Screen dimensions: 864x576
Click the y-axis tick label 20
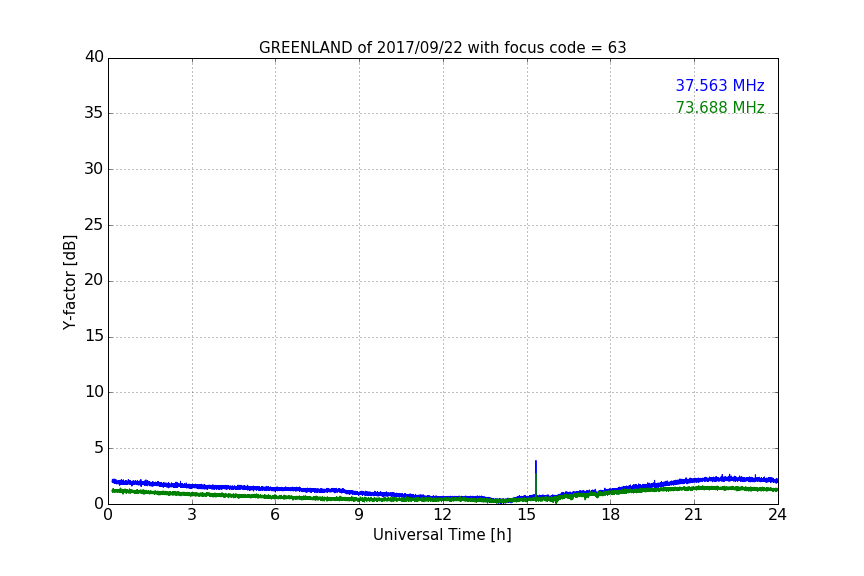(x=94, y=280)
